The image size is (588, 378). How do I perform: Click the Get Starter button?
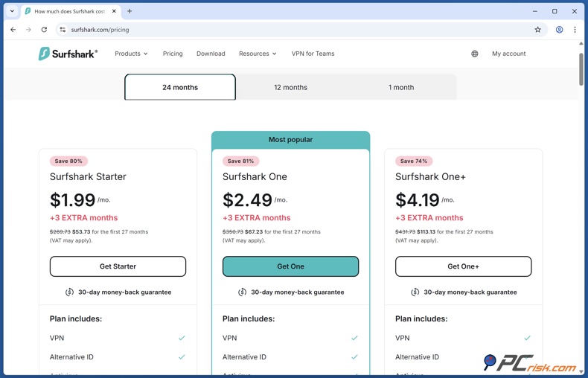(x=118, y=266)
